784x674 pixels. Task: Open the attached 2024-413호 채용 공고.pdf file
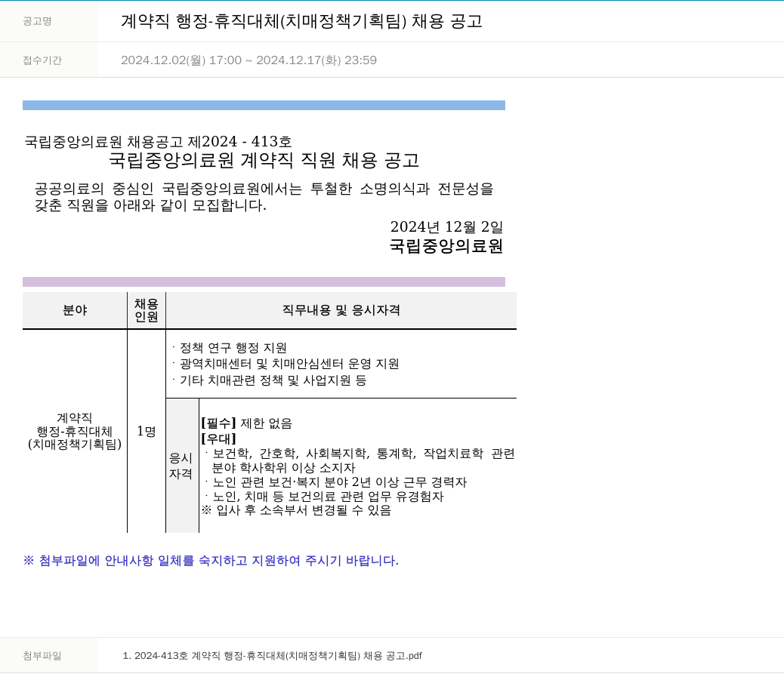[x=273, y=656]
